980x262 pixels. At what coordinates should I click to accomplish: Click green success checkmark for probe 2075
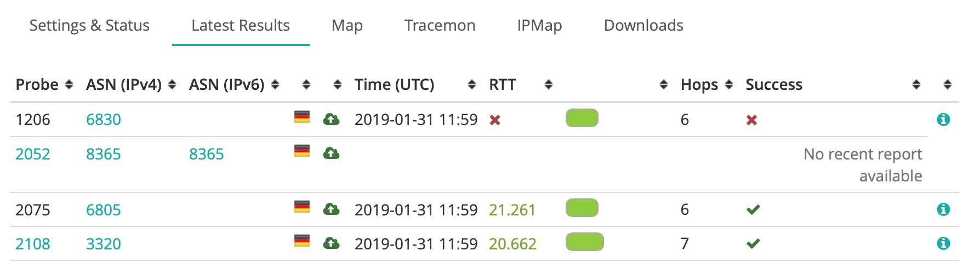coord(753,209)
